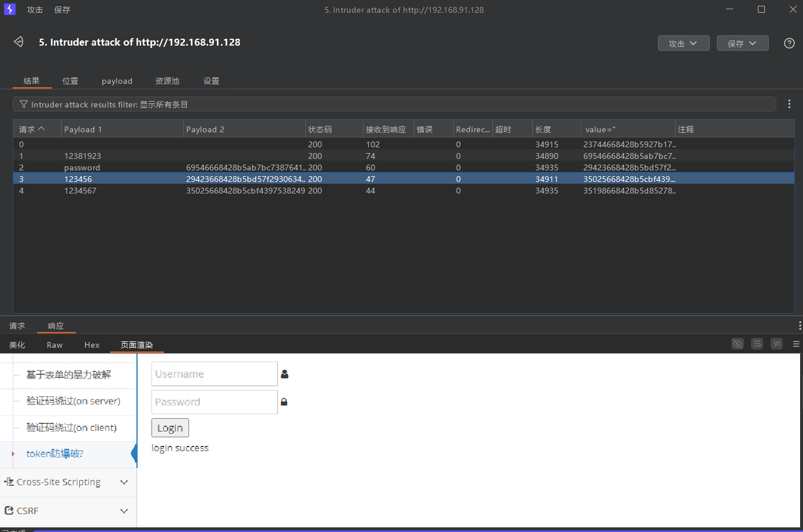Open the 攻击 menu in title bar
The image size is (803, 532).
pyautogui.click(x=35, y=10)
